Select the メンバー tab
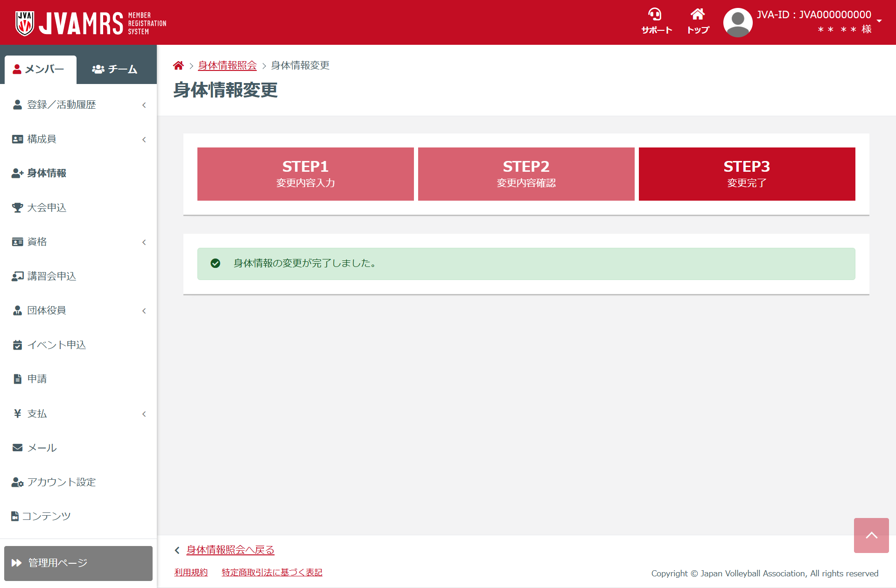The width and height of the screenshot is (896, 588). [40, 70]
